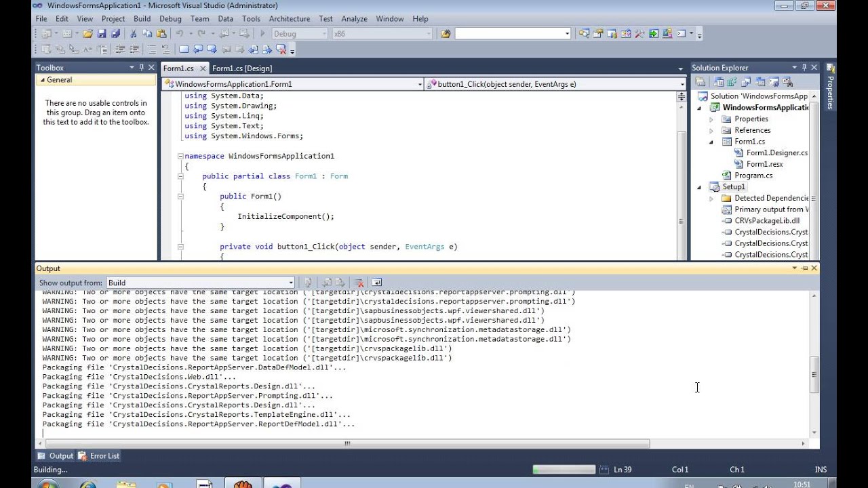Open the x86 solution platform dropdown
The width and height of the screenshot is (868, 488).
[429, 33]
